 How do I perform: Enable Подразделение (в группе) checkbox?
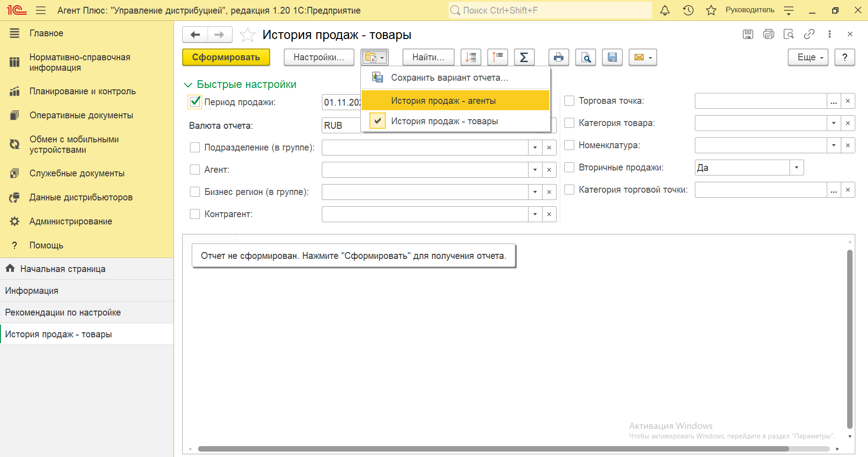tap(195, 147)
